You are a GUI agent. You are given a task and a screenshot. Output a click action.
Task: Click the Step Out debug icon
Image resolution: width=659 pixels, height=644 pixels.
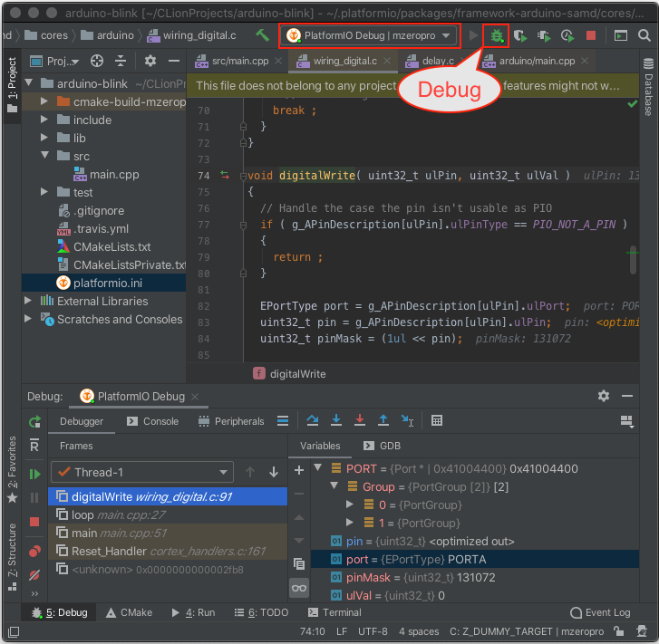click(383, 420)
